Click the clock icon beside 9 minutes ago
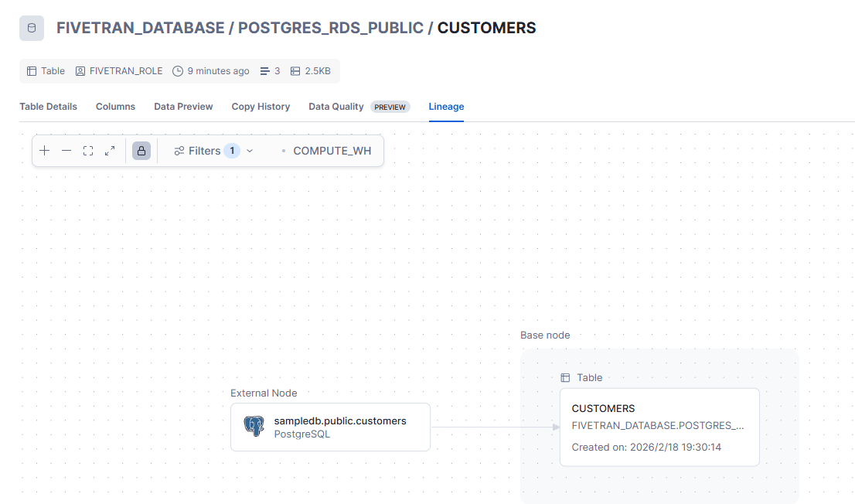Viewport: 855px width, 504px height. (x=178, y=71)
